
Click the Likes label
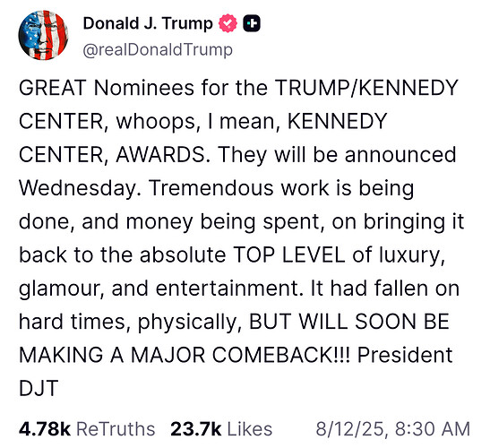pyautogui.click(x=249, y=428)
